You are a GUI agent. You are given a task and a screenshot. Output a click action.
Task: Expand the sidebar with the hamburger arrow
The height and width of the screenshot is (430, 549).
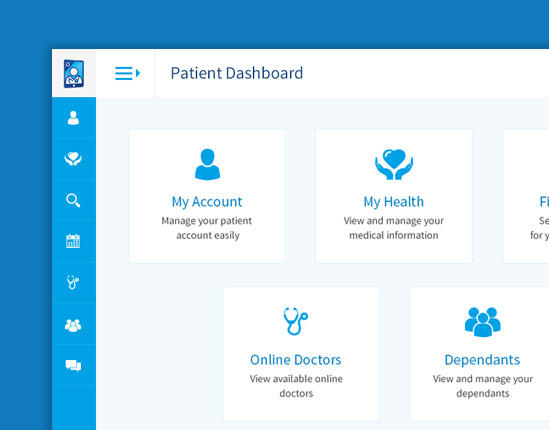pos(127,73)
